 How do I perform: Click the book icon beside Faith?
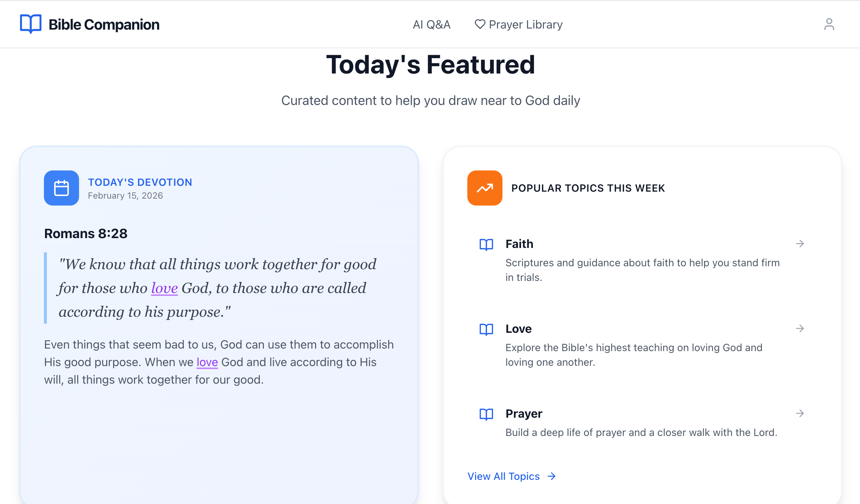pos(486,244)
